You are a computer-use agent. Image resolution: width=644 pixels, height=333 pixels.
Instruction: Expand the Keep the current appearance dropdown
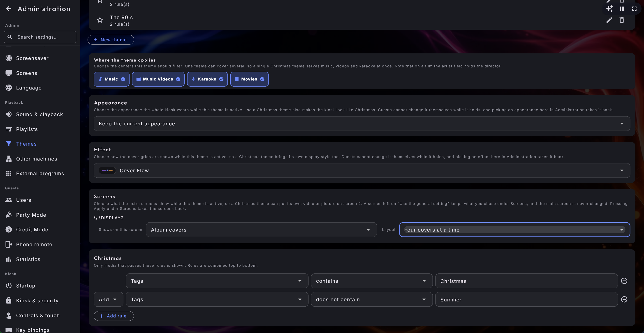point(362,124)
